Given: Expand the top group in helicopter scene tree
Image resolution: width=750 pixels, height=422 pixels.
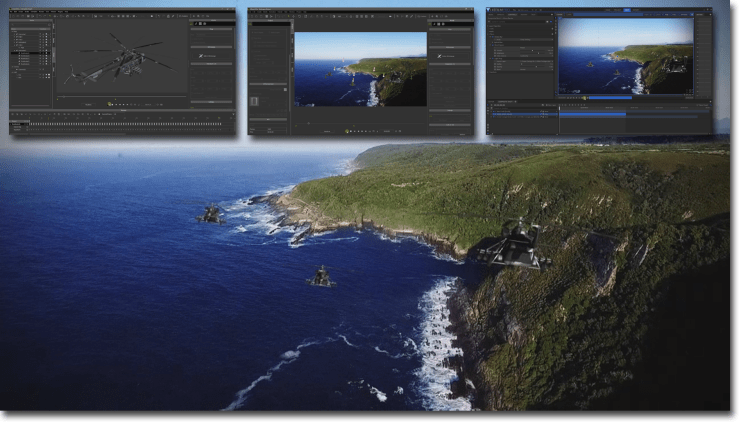Looking at the screenshot, I should click(x=14, y=31).
